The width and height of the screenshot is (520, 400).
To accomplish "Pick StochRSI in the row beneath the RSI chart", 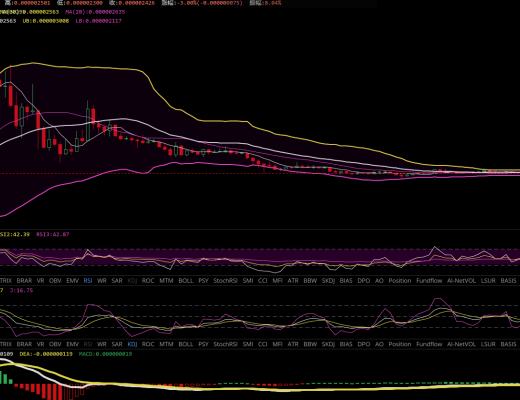I will point(225,281).
